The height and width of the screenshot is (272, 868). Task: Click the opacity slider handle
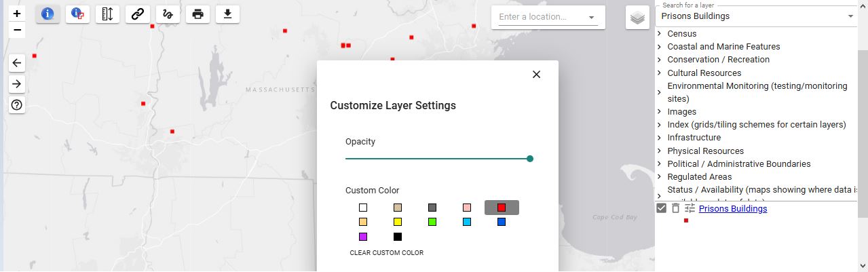[x=530, y=159]
